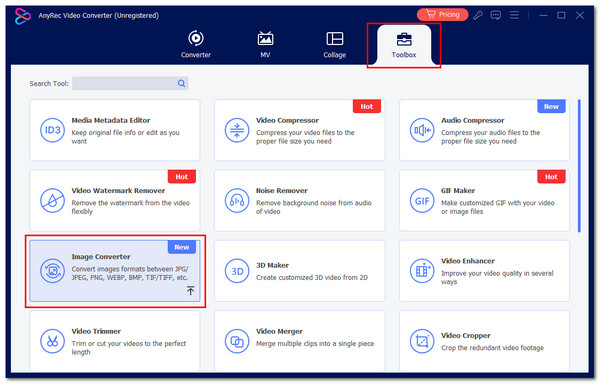
Task: Switch to the MV tab
Action: 265,44
